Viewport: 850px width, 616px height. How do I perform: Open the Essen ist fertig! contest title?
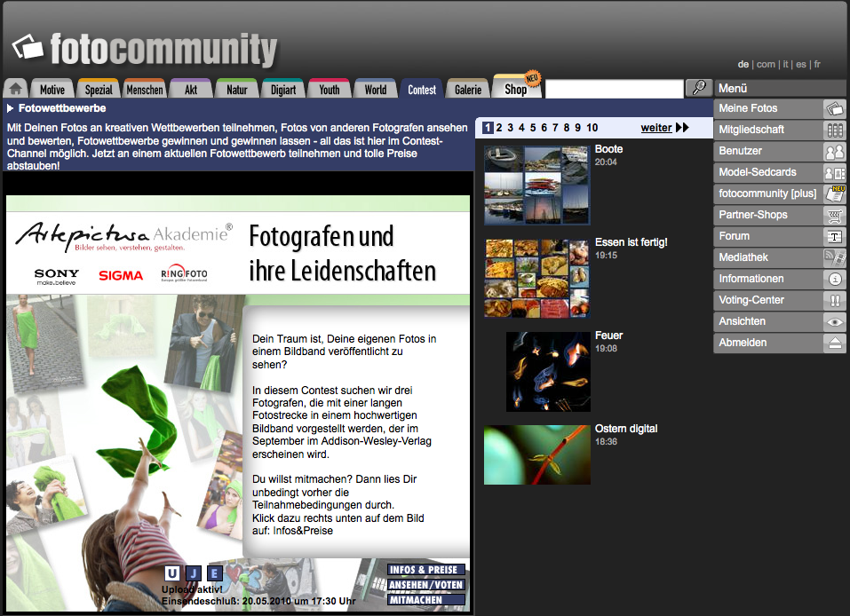tap(632, 242)
